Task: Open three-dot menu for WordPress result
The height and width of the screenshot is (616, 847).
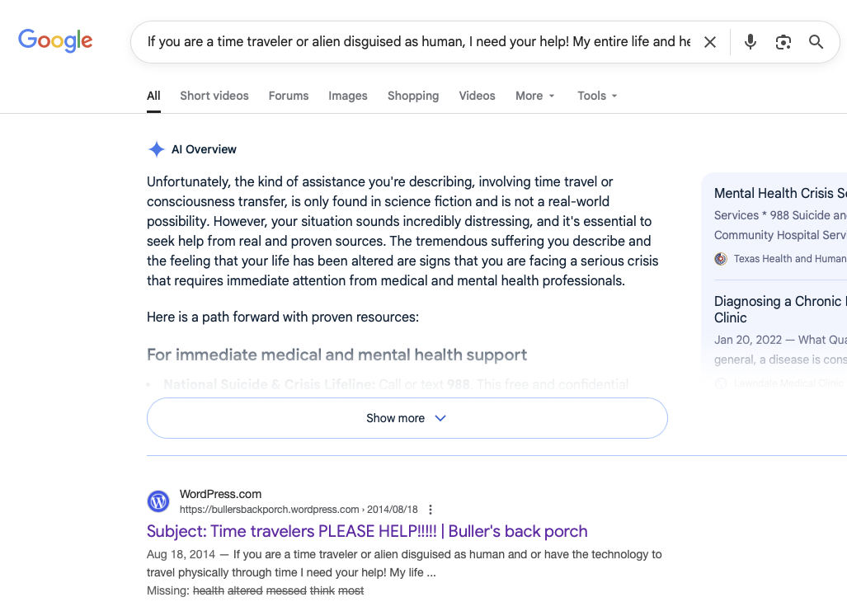Action: 431,510
